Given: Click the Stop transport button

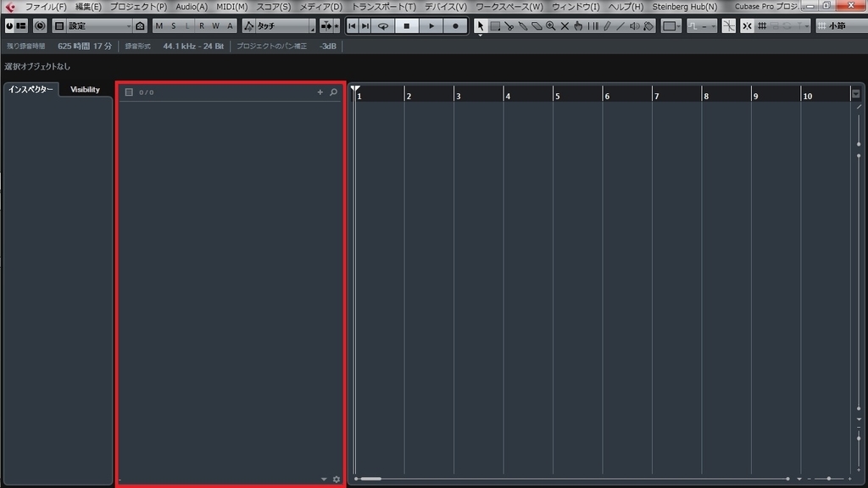Looking at the screenshot, I should pos(407,26).
